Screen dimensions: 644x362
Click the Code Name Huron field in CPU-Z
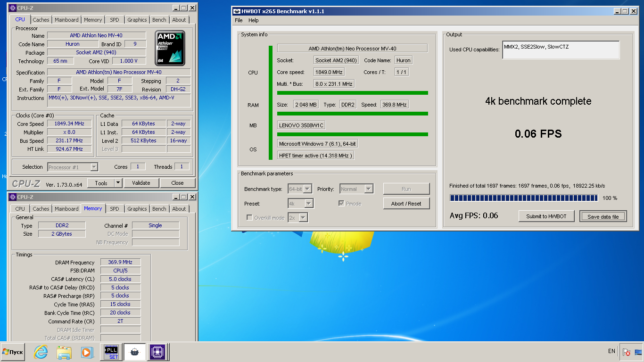[x=73, y=44]
